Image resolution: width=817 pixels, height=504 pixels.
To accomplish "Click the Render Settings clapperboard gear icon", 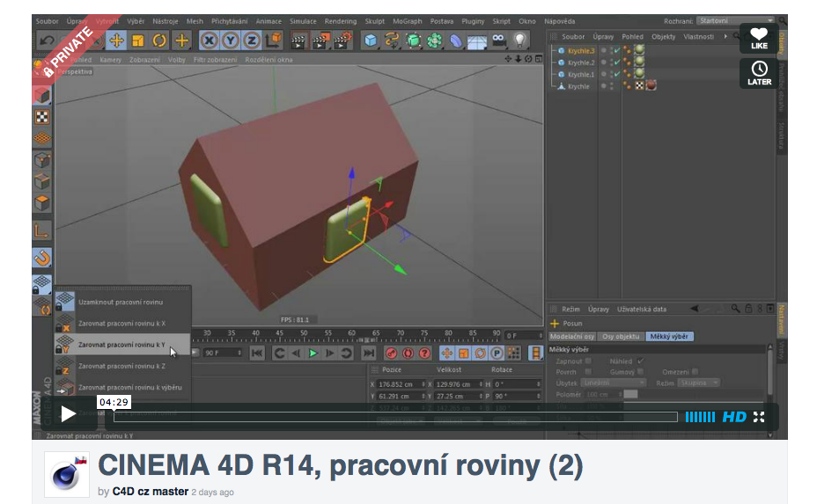I will pyautogui.click(x=342, y=40).
